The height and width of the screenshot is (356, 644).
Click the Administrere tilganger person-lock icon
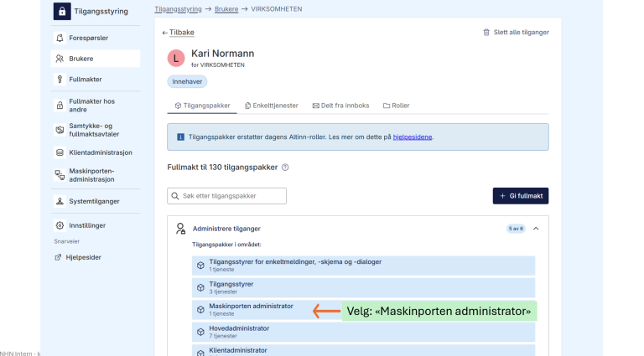[181, 229]
